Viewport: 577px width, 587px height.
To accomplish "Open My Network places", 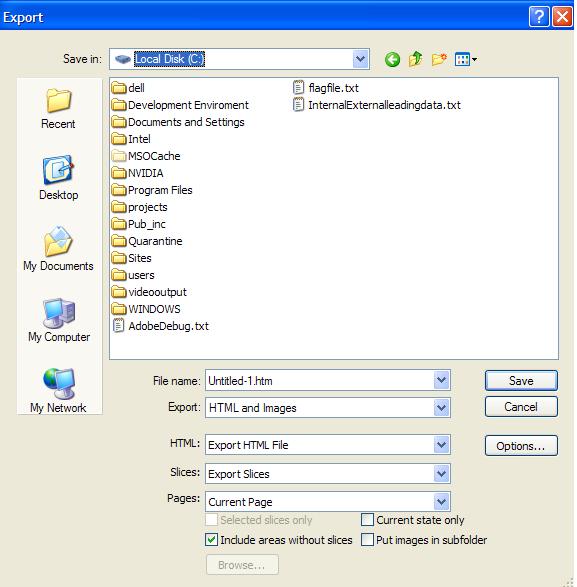I will tap(58, 391).
